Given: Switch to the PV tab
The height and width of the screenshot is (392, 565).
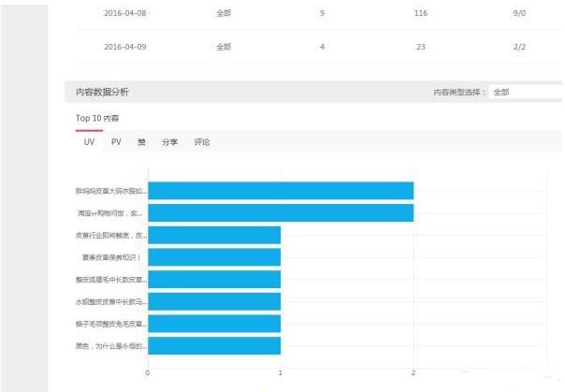Looking at the screenshot, I should (x=116, y=141).
